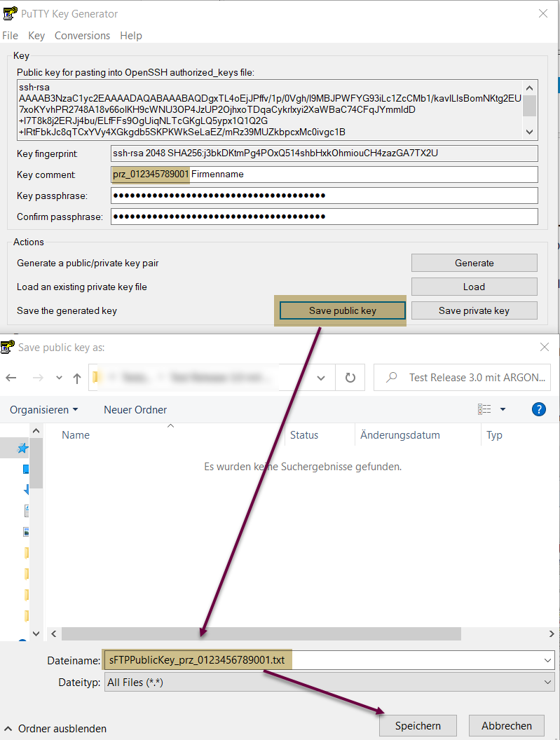The height and width of the screenshot is (740, 560).
Task: Click the view layout options icon
Action: [x=484, y=409]
